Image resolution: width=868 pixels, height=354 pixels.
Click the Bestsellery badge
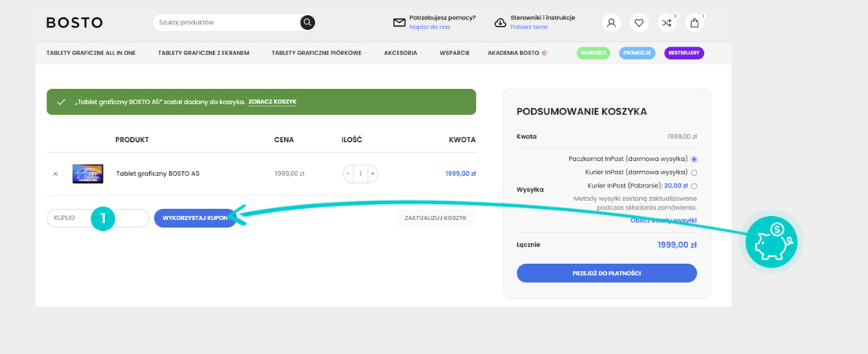click(684, 53)
